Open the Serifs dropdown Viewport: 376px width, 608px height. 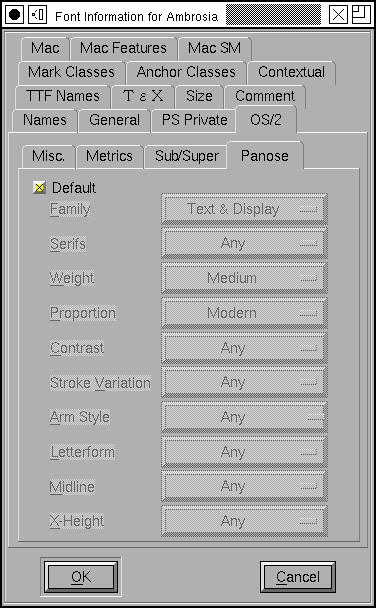tap(244, 243)
